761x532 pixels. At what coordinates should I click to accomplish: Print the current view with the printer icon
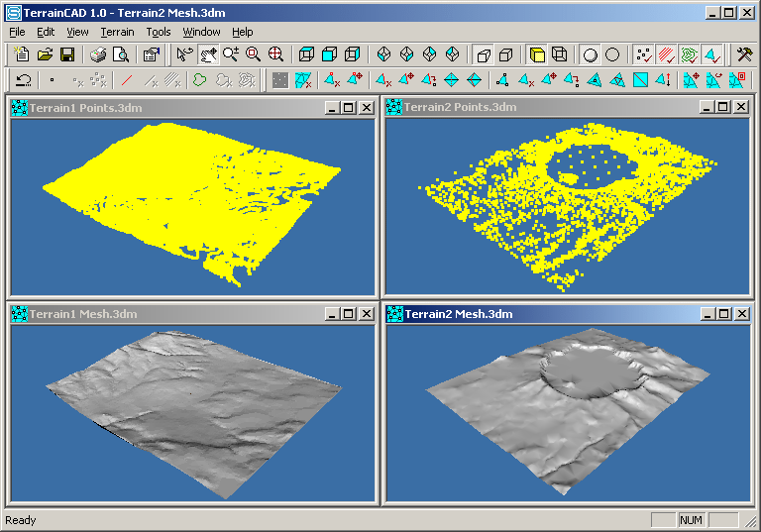tap(98, 54)
